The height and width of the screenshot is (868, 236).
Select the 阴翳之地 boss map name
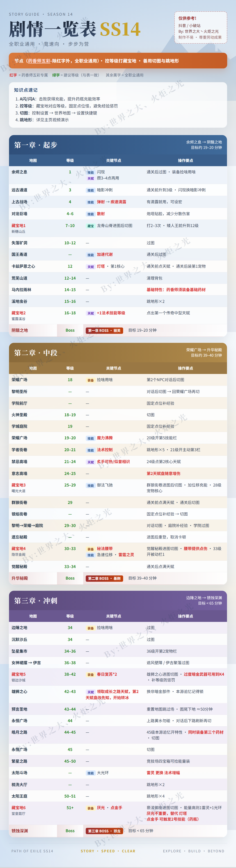pos(19,330)
